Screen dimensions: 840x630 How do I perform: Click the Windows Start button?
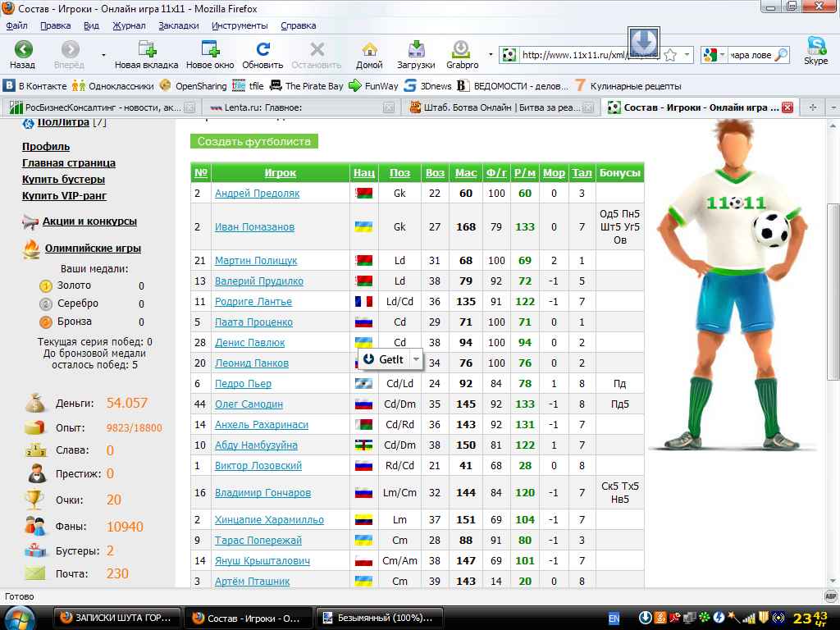20,617
